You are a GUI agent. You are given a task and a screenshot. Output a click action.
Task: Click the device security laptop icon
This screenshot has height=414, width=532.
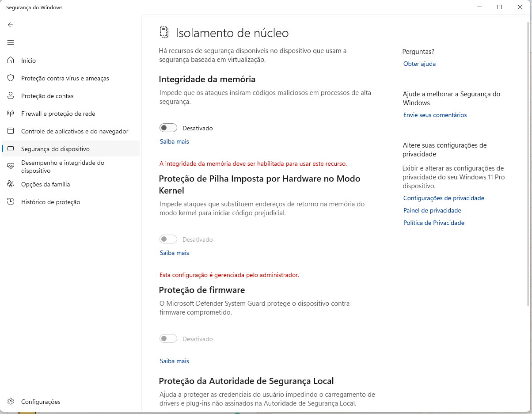11,149
